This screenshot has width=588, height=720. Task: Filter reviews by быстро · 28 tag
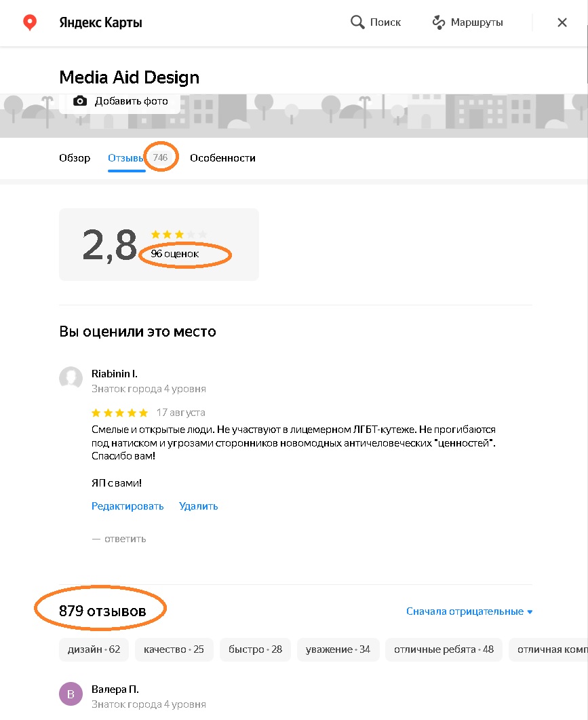tap(255, 649)
